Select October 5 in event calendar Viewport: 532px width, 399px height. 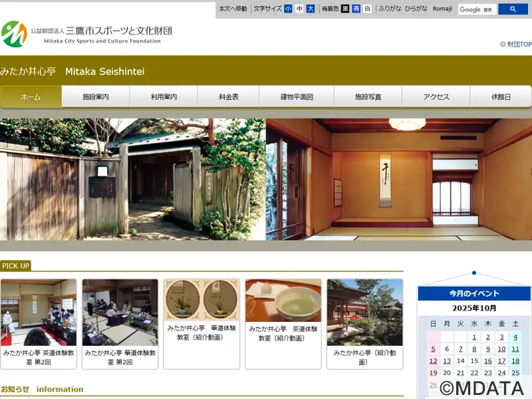[x=434, y=348]
